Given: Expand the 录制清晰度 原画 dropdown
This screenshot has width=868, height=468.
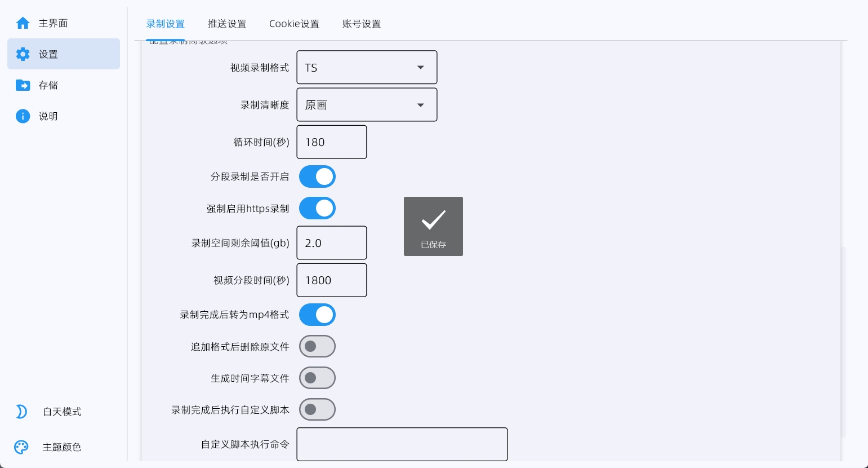Looking at the screenshot, I should 367,104.
